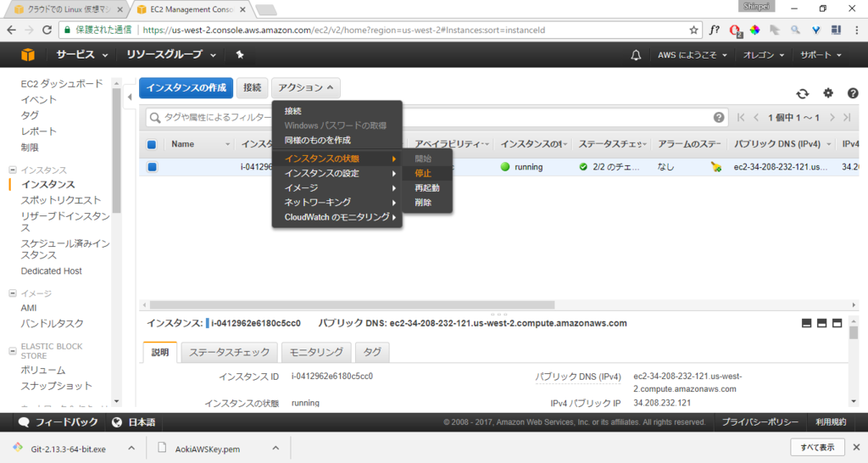The height and width of the screenshot is (463, 868).
Task: Sort table by Name column header
Action: [x=182, y=144]
